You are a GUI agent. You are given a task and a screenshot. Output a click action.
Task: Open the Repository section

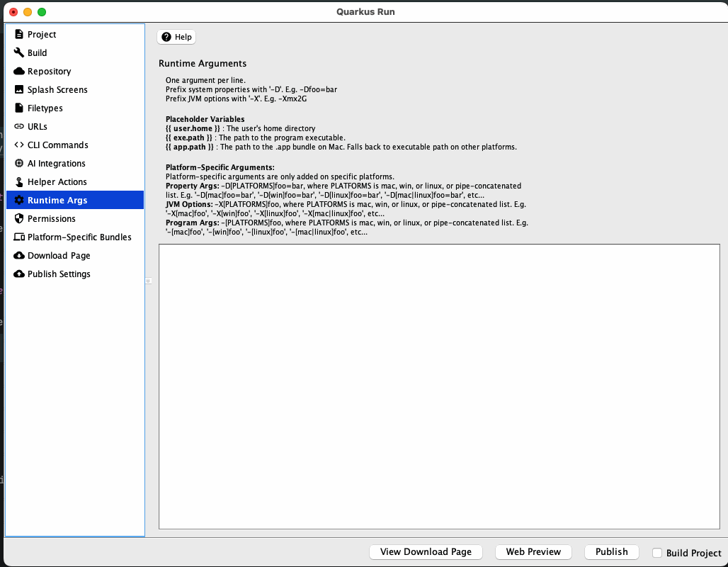click(x=75, y=71)
